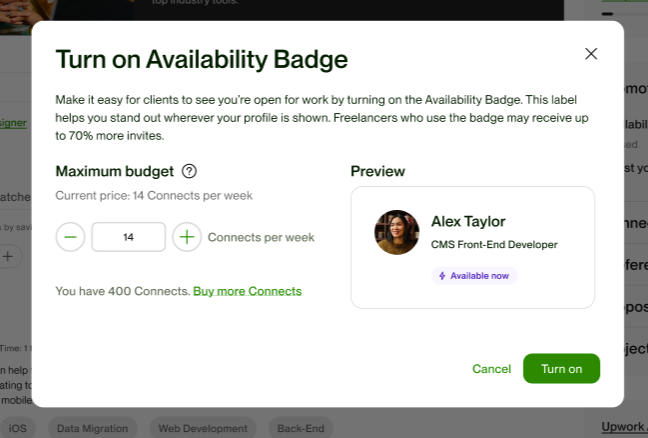Close the Availability Badge dialog

591,54
